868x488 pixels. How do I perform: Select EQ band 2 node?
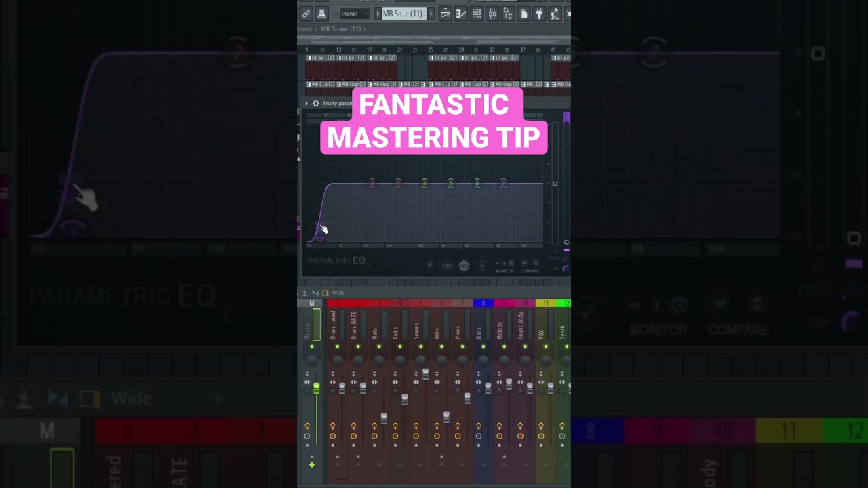pos(372,184)
